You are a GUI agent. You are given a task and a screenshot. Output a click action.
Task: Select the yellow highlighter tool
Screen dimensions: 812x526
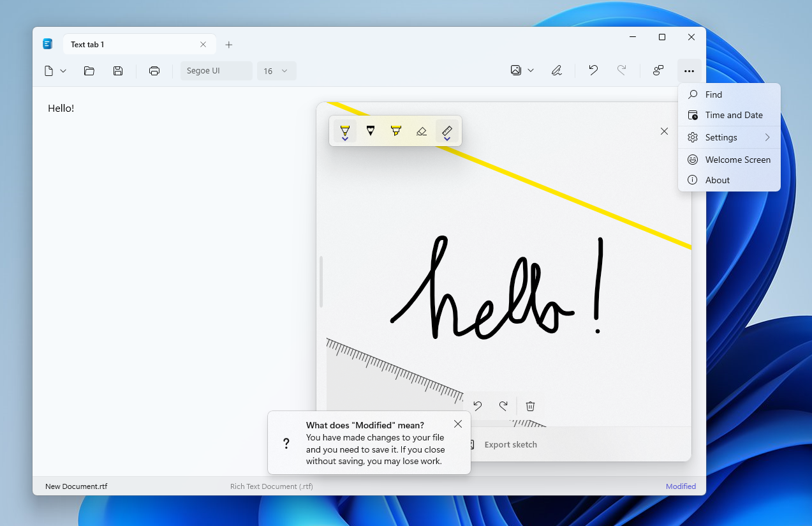395,131
